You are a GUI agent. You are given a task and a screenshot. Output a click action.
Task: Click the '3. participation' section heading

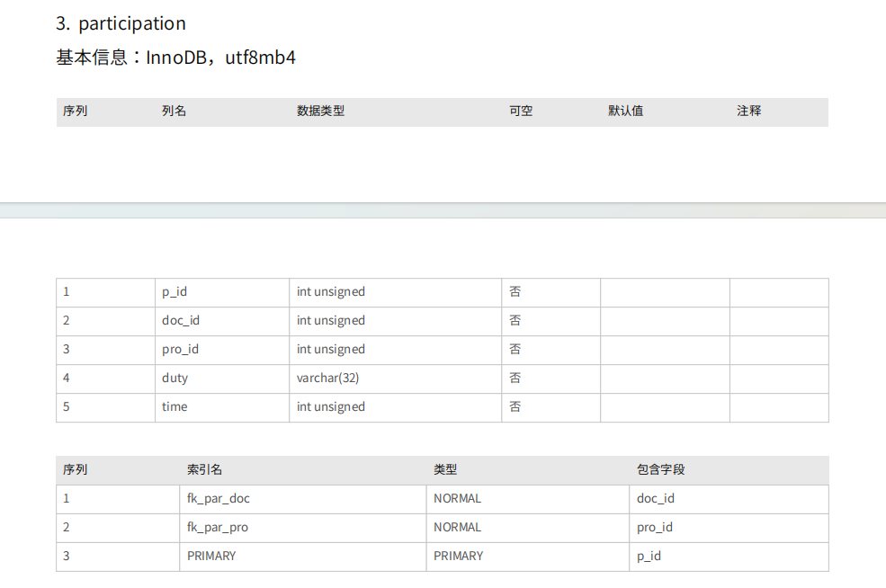[121, 23]
